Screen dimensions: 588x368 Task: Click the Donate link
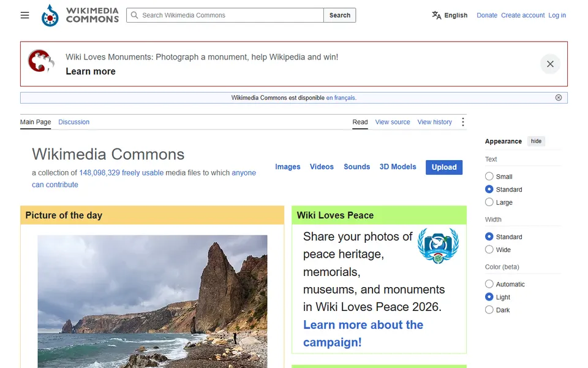(487, 15)
